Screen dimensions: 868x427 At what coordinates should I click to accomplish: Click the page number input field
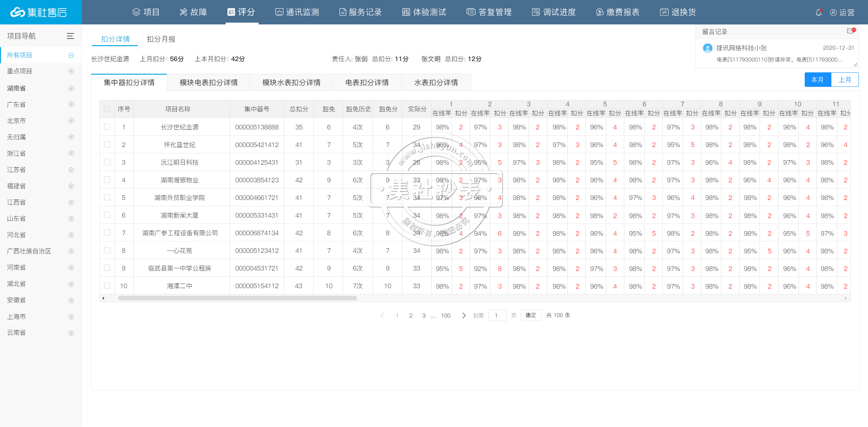point(496,315)
